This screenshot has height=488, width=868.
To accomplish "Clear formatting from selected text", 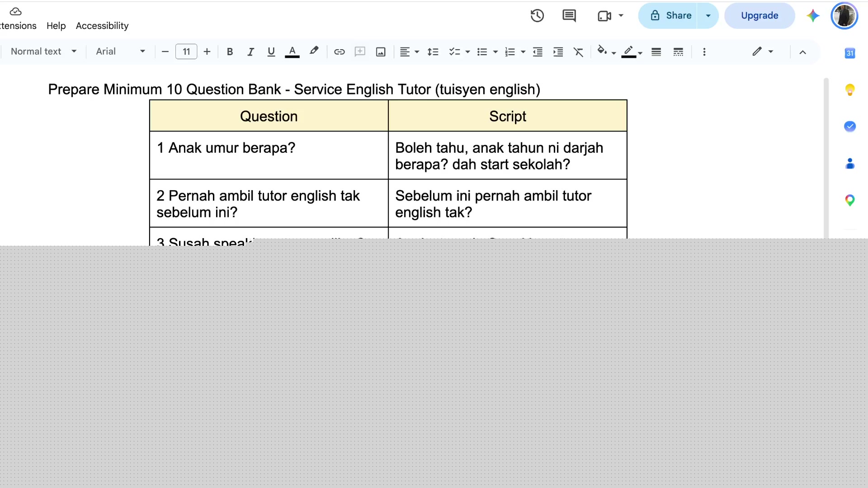I will click(x=579, y=52).
